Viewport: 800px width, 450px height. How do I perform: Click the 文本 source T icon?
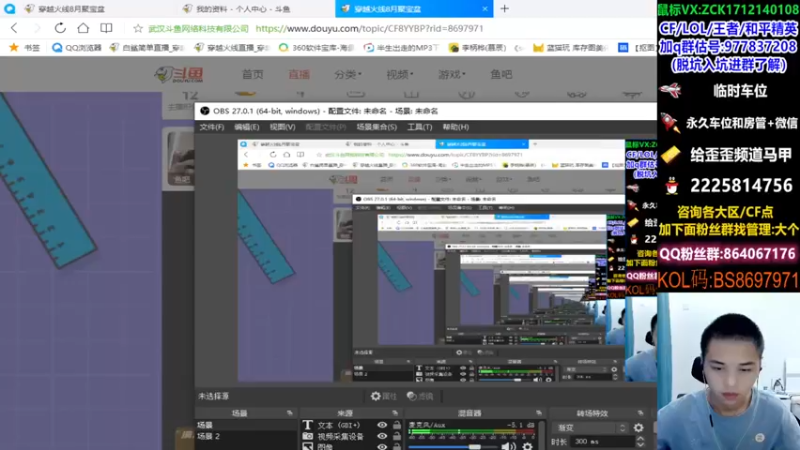click(307, 425)
